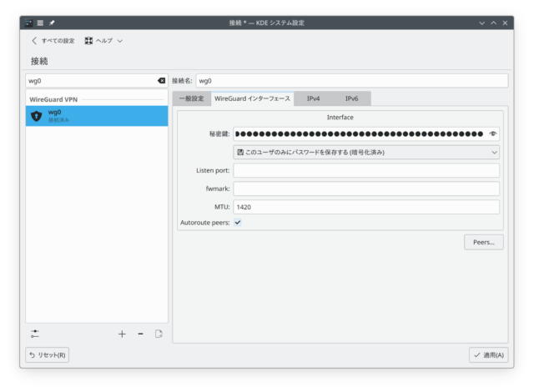Click the MTU field showing 1420
Image resolution: width=534 pixels, height=392 pixels.
(366, 207)
